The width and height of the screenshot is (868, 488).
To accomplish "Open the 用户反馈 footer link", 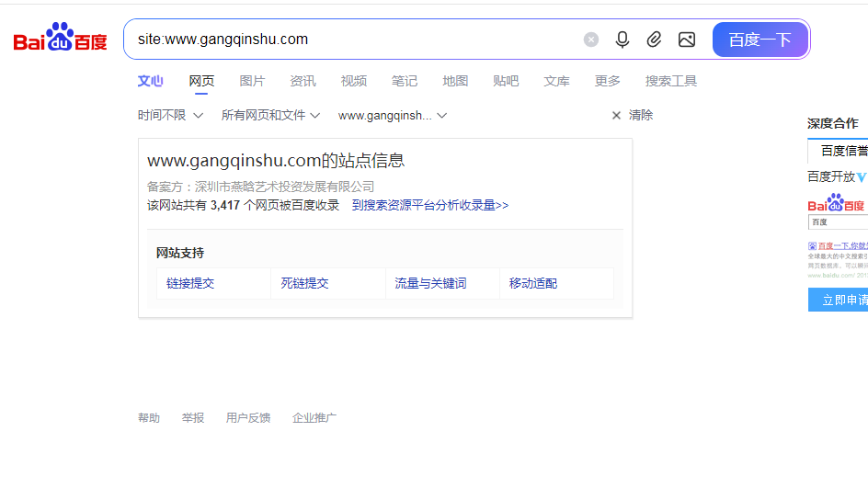I will coord(248,418).
